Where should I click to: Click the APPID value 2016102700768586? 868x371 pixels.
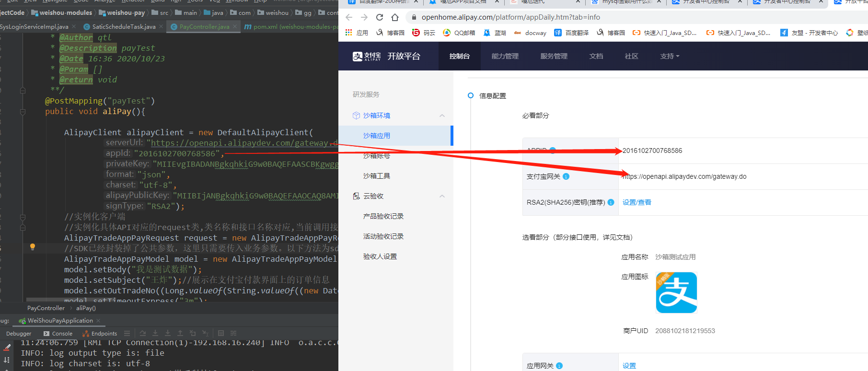click(x=652, y=151)
